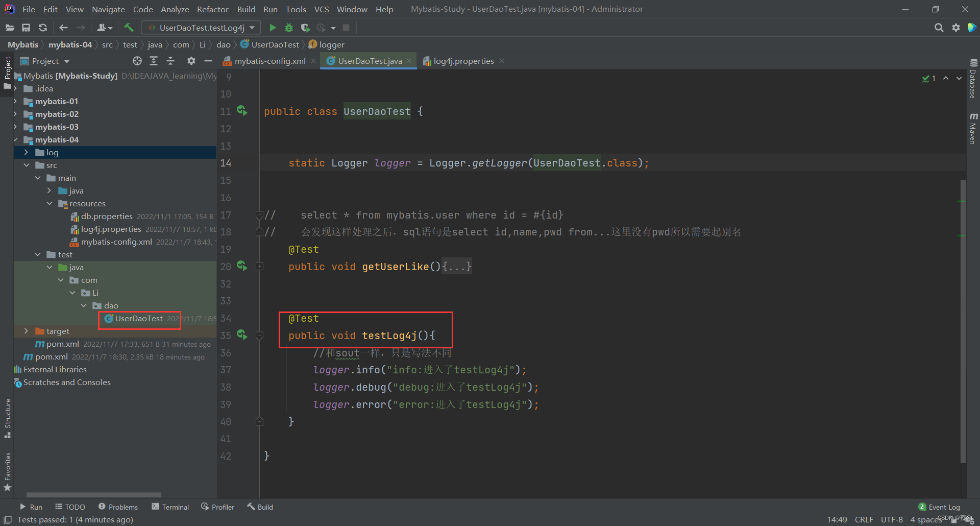The image size is (980, 526).
Task: Collapse testLog4j method fold at line 35
Action: (x=259, y=335)
